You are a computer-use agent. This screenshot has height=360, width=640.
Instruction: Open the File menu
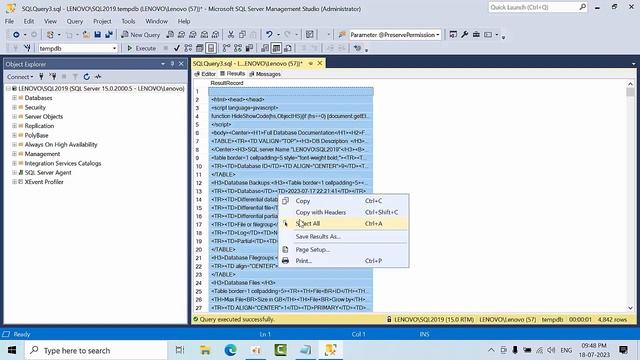[x=9, y=21]
